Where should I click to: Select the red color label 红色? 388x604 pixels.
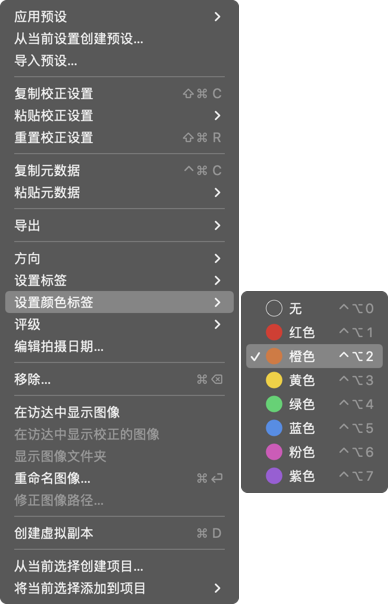(314, 332)
